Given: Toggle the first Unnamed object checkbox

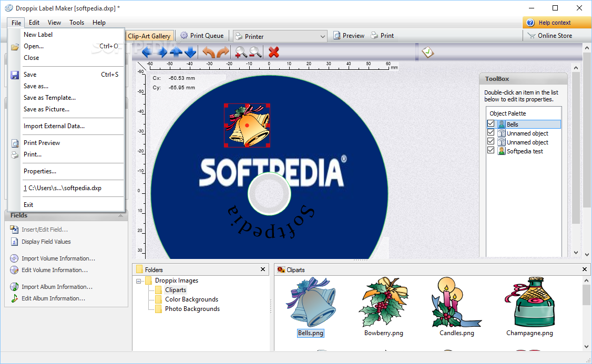Looking at the screenshot, I should tap(491, 132).
